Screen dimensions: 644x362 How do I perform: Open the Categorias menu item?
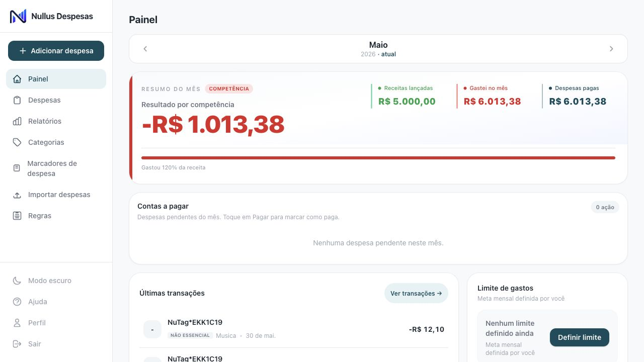coord(56,142)
